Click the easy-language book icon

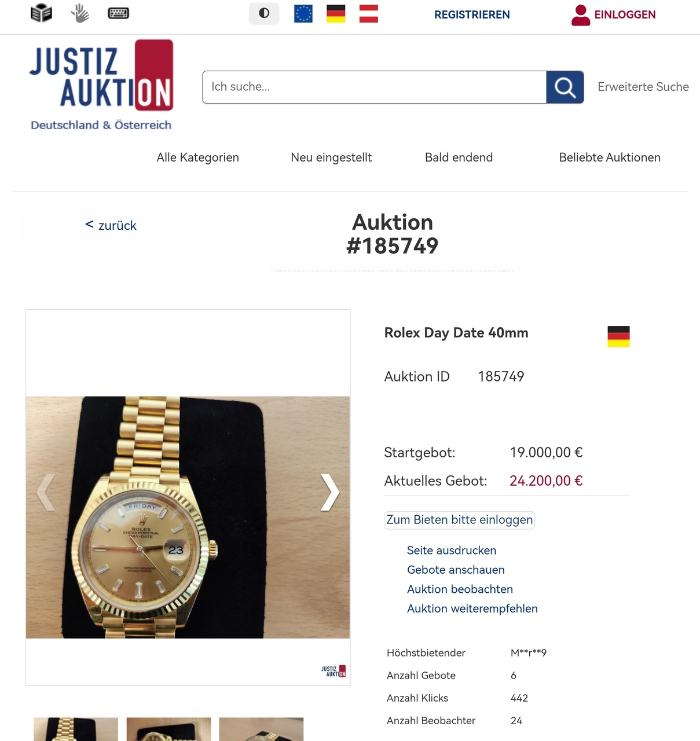41,13
